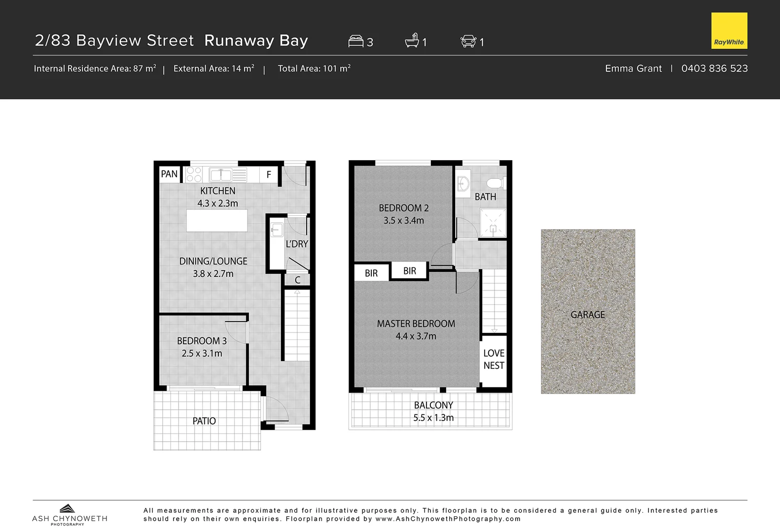Click the Love Nest room label

494,359
